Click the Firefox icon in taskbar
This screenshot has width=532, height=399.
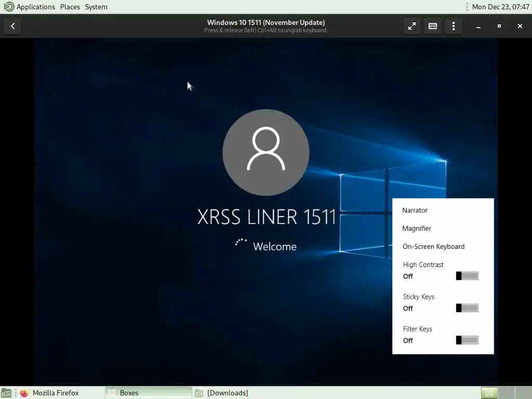click(x=24, y=393)
